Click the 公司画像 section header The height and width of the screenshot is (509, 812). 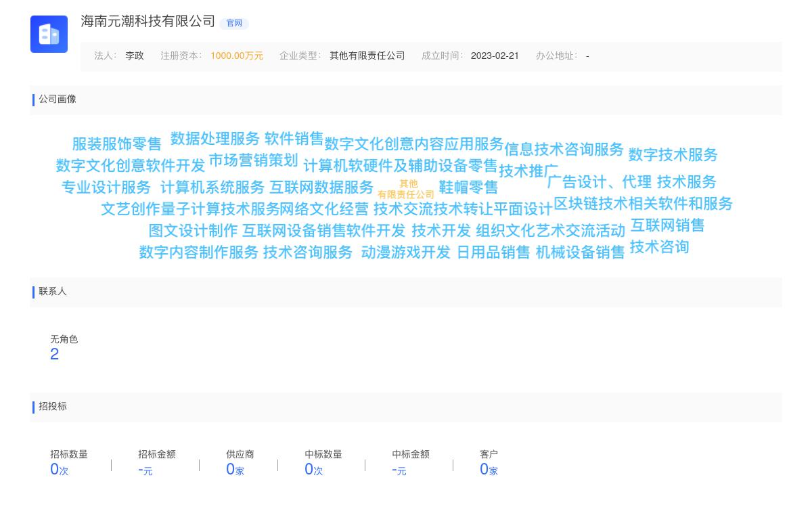click(x=58, y=99)
